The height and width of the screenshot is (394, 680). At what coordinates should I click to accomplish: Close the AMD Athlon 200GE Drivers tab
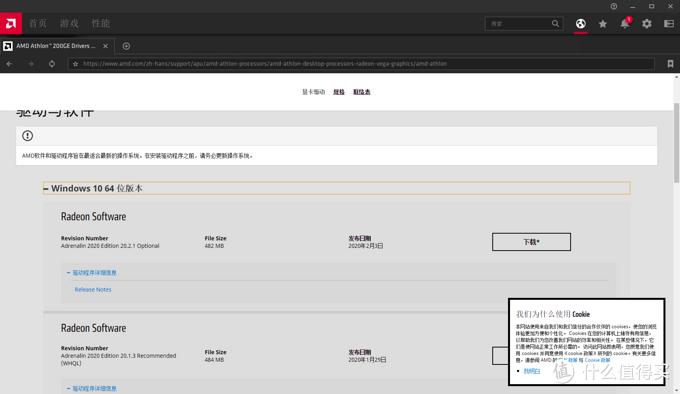pos(105,46)
